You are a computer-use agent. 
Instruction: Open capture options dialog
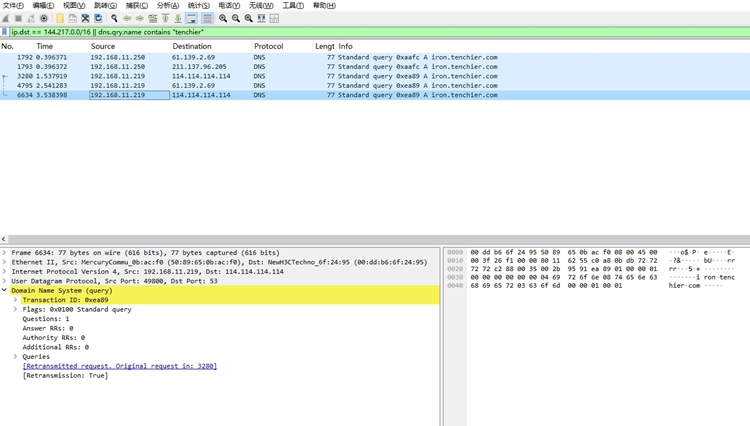[x=44, y=19]
